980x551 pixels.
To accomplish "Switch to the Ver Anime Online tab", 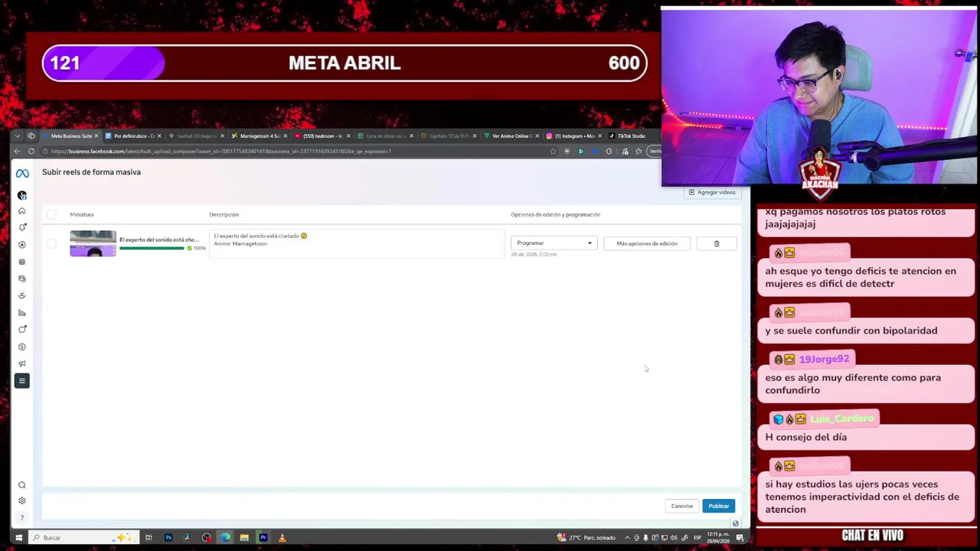I will pyautogui.click(x=511, y=135).
